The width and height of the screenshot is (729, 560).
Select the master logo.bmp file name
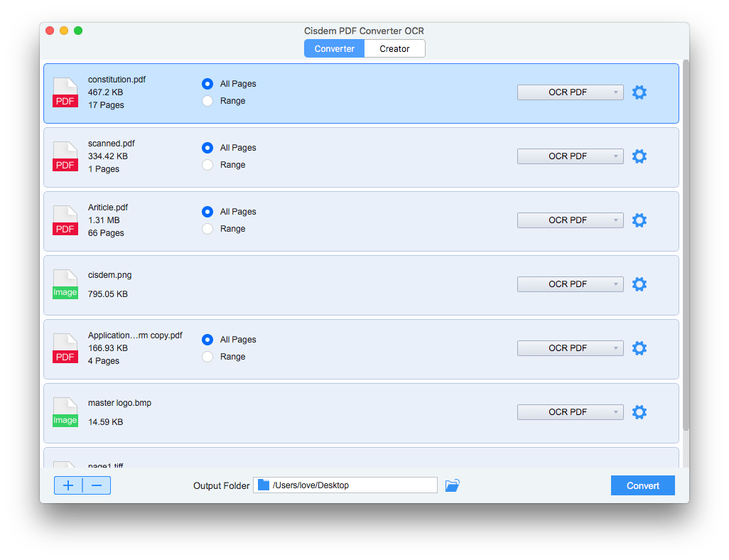click(x=119, y=403)
